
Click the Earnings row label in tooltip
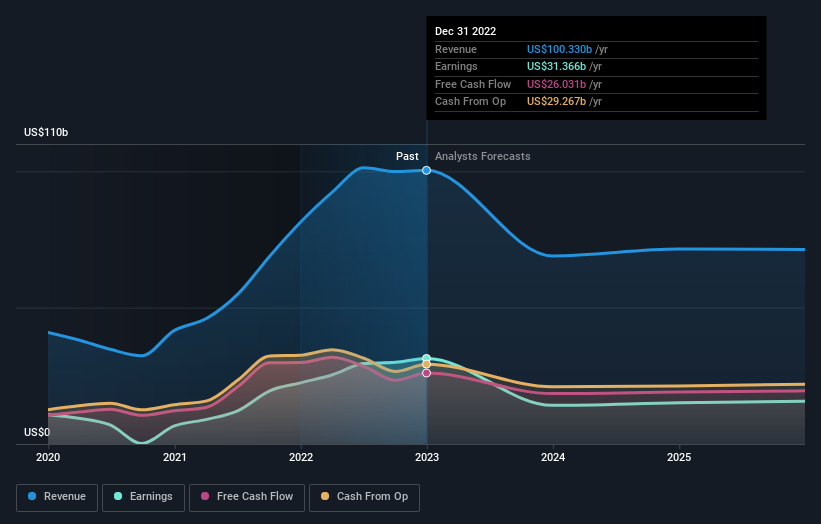pos(456,66)
